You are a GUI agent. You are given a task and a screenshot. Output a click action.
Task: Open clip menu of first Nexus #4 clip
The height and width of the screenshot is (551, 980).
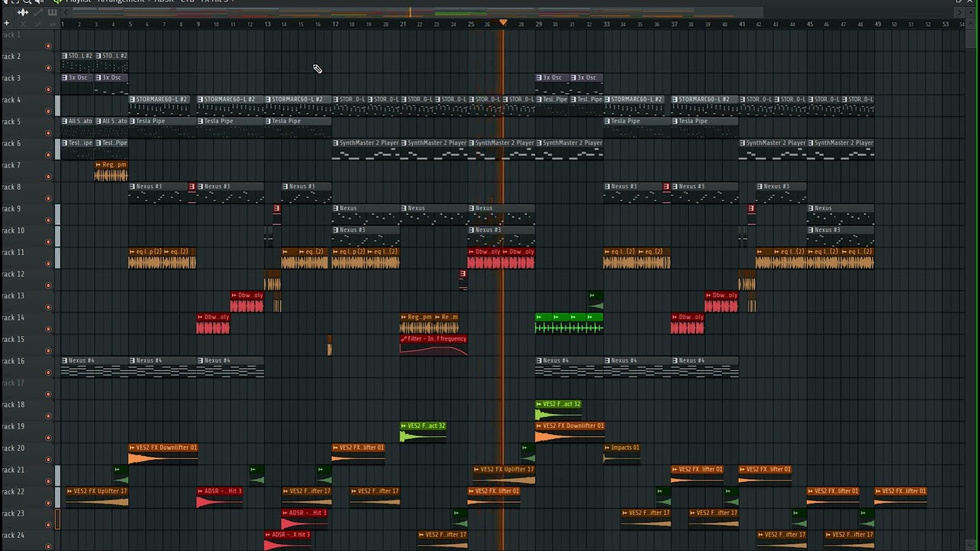click(x=65, y=360)
